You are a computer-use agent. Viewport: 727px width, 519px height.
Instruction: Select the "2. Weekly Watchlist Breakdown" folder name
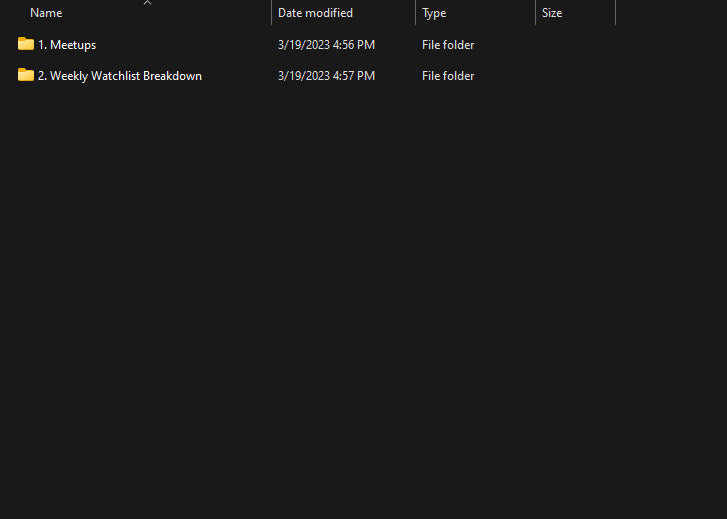(x=120, y=76)
